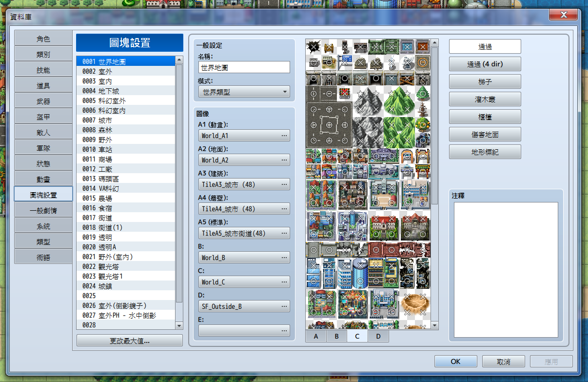This screenshot has height=382, width=588.
Task: Select the blue cylindrical tower tile
Action: click(x=360, y=273)
